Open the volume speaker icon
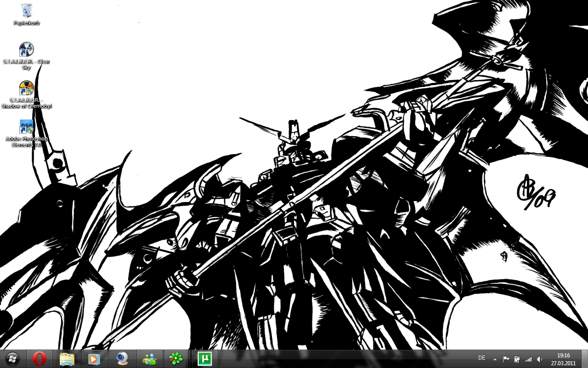Viewport: 588px width, 368px height. point(539,359)
